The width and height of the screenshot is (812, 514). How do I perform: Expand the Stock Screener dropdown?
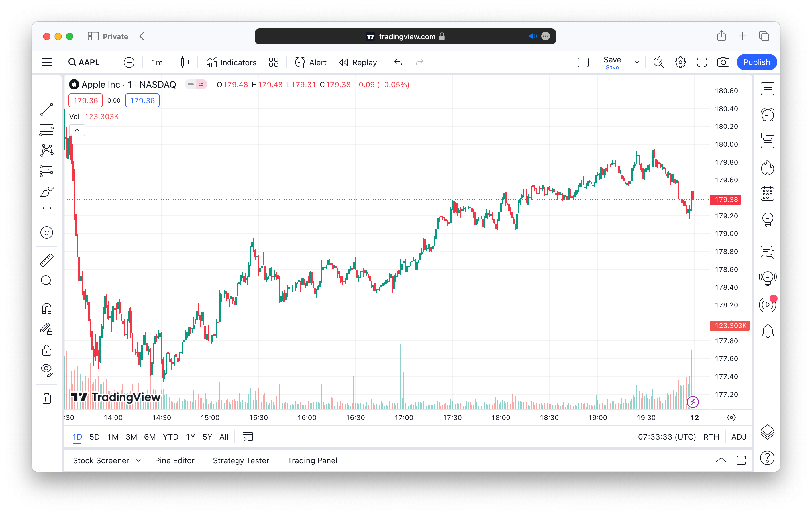pos(138,461)
